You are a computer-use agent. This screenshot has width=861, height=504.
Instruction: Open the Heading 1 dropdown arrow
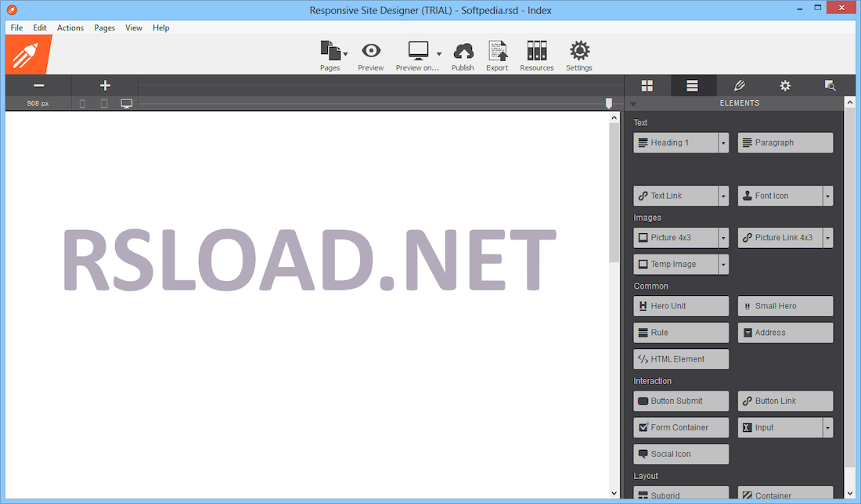click(724, 142)
